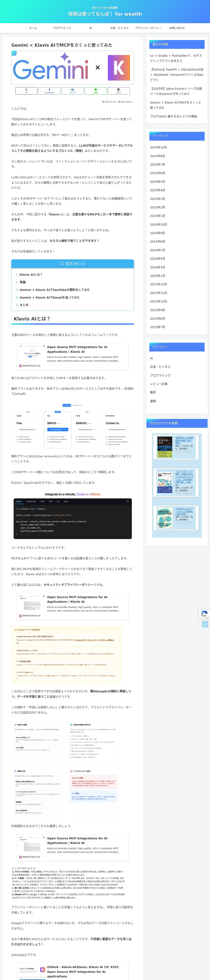Open the first Klavis AI blog card under Klavis AIとは？
Image resolution: width=210 pixels, height=980 pixels.
click(72, 356)
